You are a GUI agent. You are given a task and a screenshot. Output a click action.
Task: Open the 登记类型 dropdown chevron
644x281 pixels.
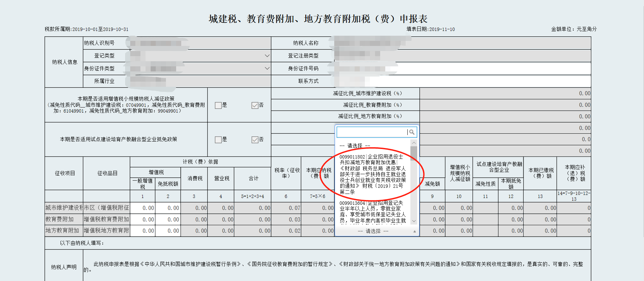(x=267, y=56)
